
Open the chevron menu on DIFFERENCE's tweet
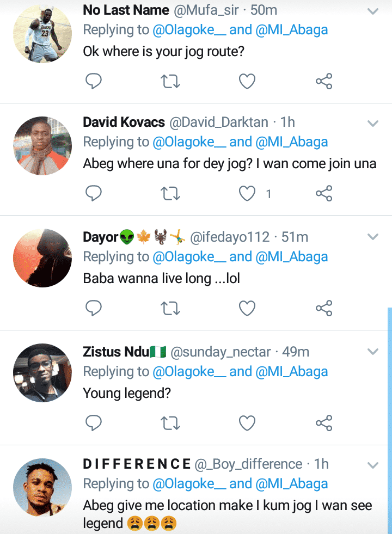click(373, 465)
